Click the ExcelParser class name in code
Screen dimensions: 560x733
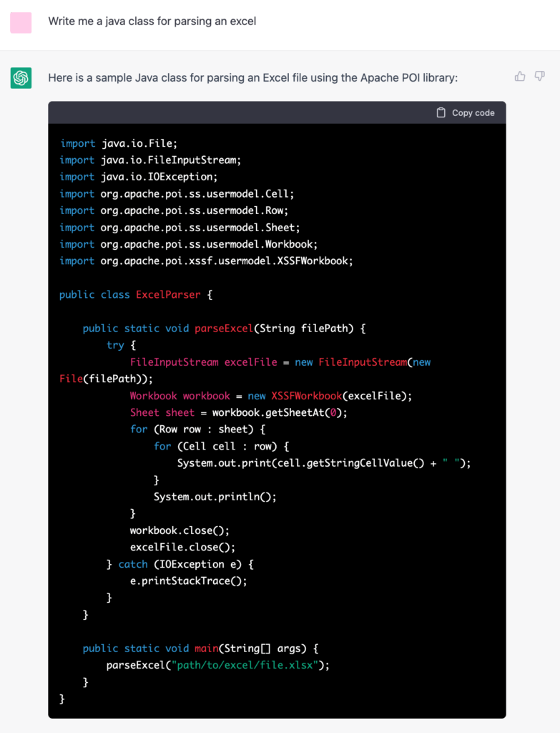[168, 294]
